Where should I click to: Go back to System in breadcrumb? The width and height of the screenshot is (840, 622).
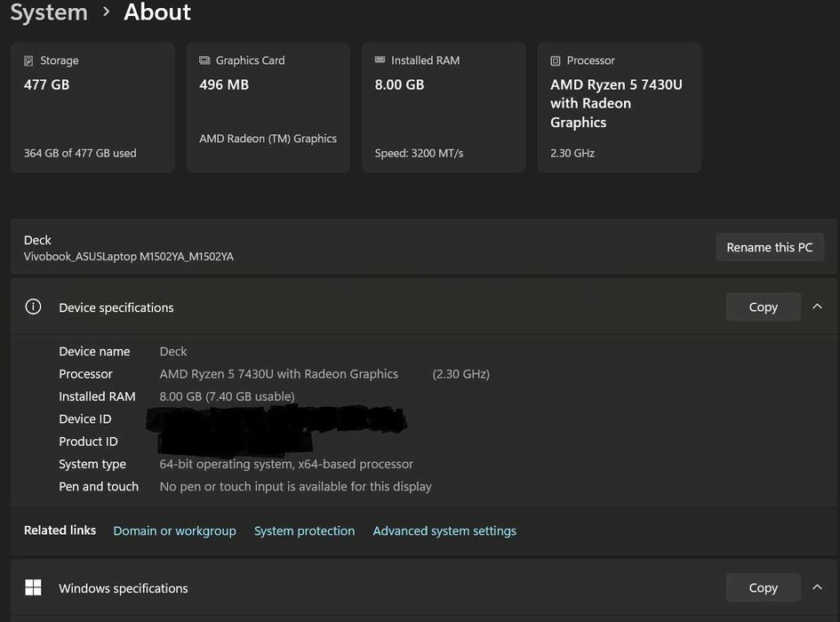(49, 12)
